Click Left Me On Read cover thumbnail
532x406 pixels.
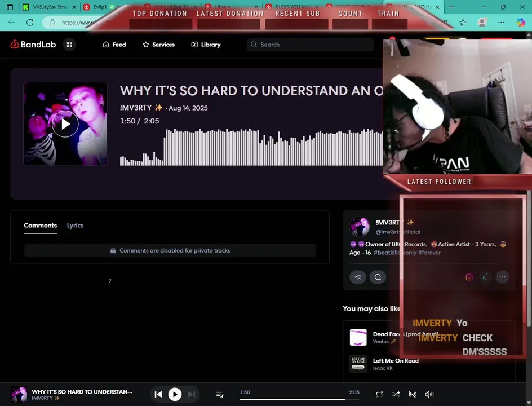(x=358, y=364)
